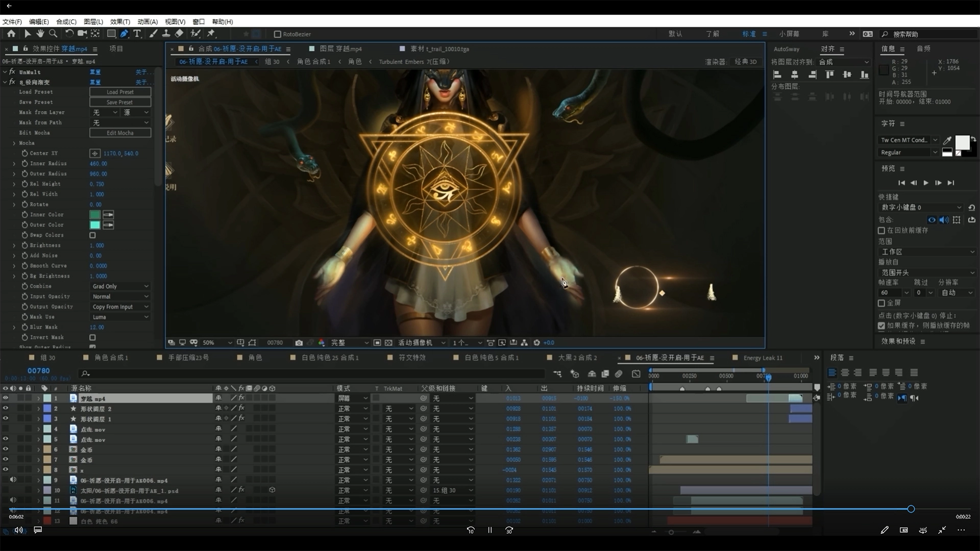Click the Load Preset button

coord(120,92)
